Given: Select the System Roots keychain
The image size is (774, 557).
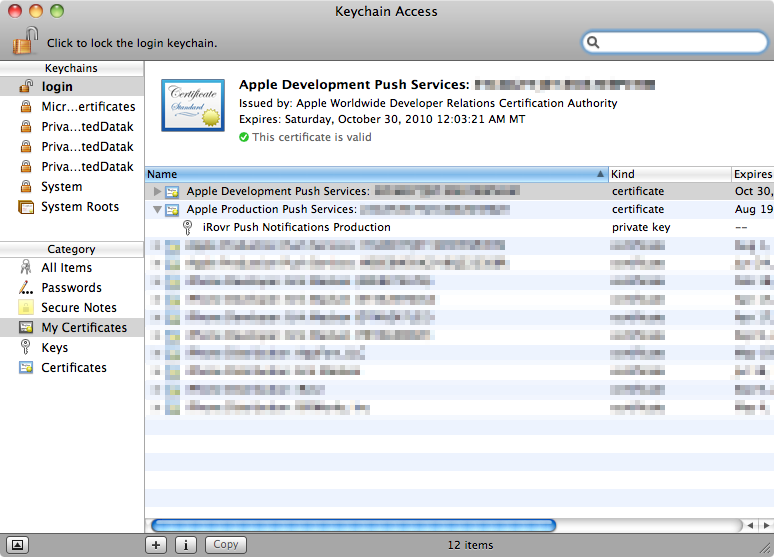Looking at the screenshot, I should tap(72, 206).
